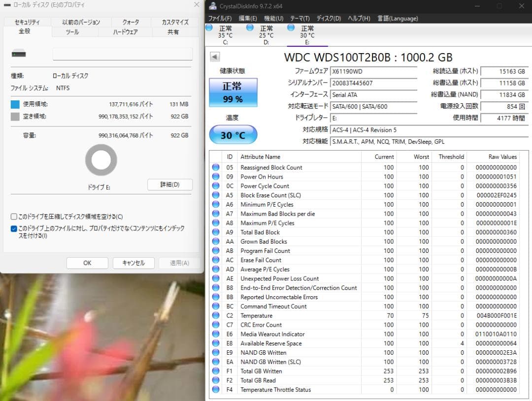The image size is (532, 401).
Task: Click the CrystalDiskInfo application icon in title bar
Action: [x=212, y=6]
